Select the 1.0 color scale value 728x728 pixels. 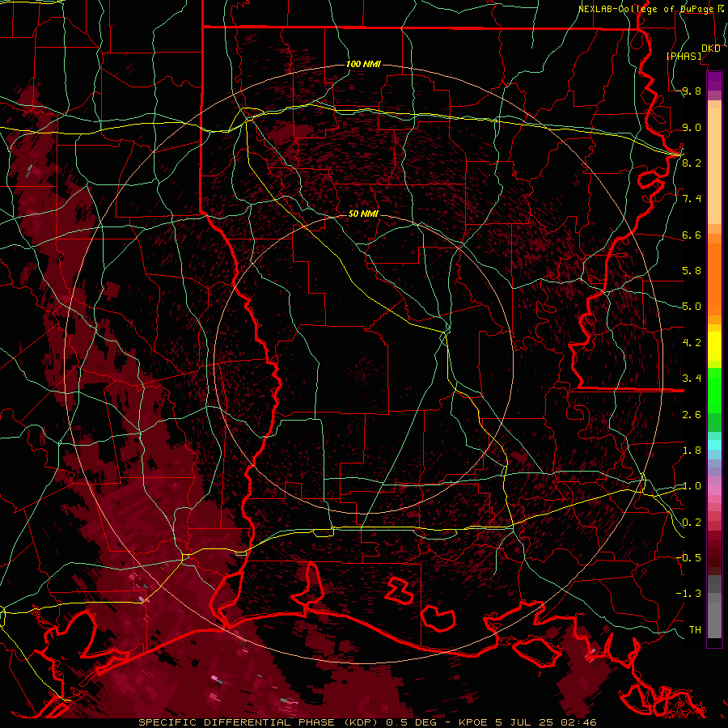(x=692, y=486)
